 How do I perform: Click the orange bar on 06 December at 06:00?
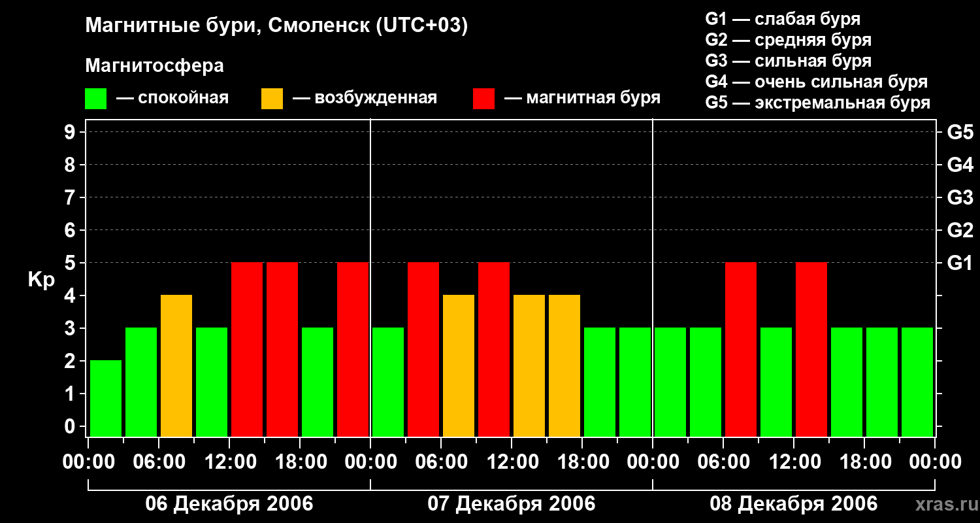click(x=176, y=365)
